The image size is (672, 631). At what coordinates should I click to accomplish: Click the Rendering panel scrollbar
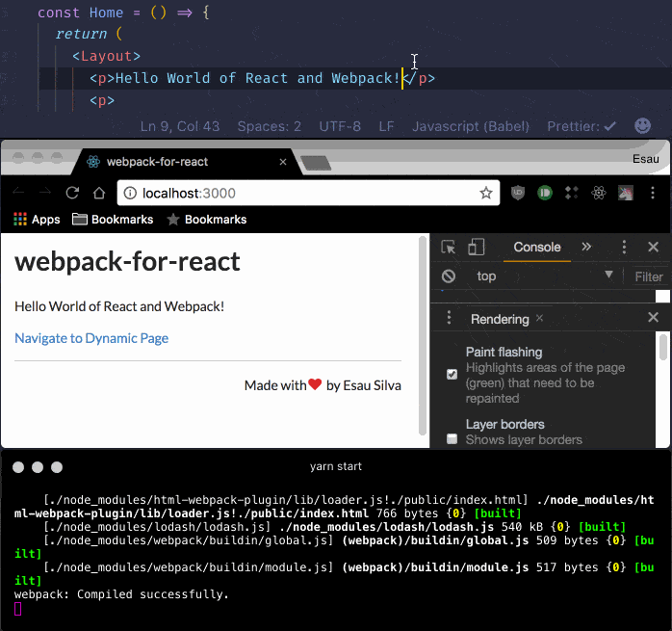click(662, 348)
